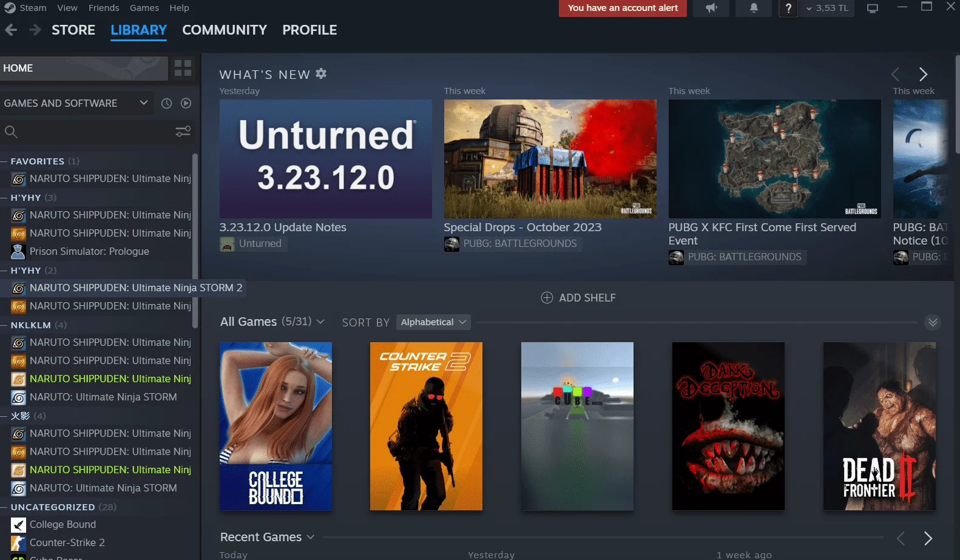Open the PROFILE tab

pyautogui.click(x=309, y=30)
